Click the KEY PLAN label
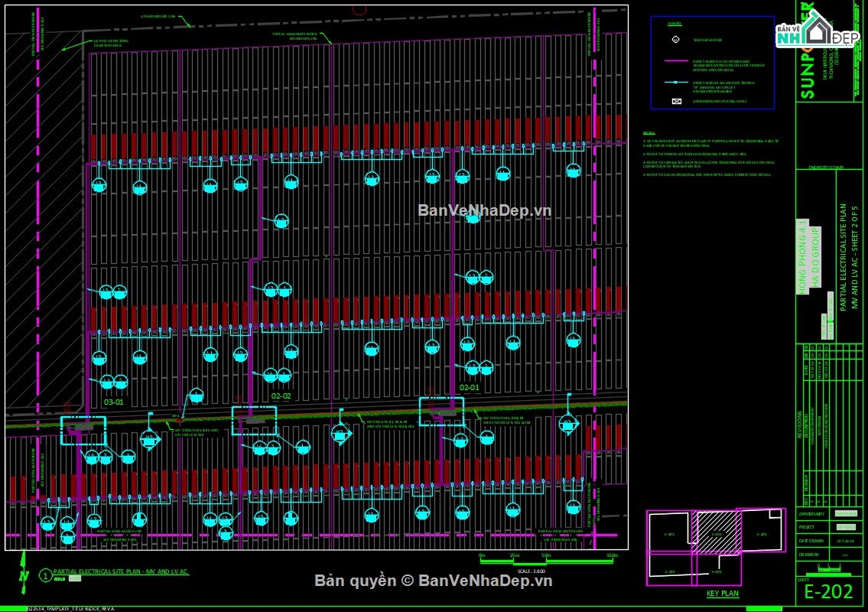The height and width of the screenshot is (612, 868). coord(722,594)
